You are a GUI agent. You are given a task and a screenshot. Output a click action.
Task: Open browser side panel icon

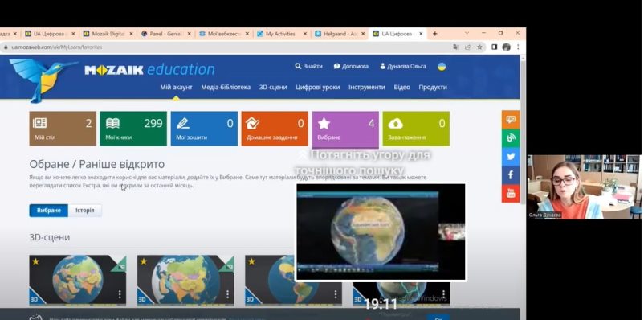pos(495,47)
